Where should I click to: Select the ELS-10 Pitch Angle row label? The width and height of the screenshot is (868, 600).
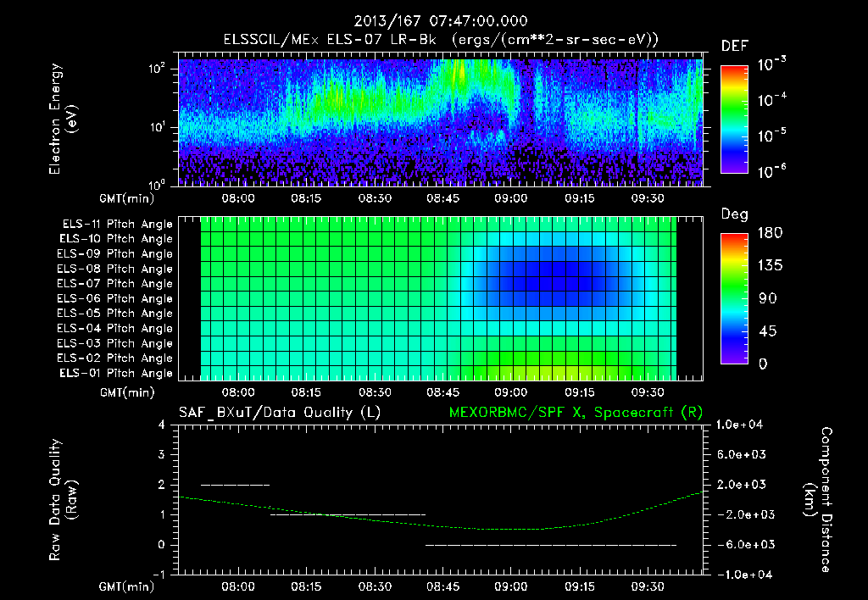[116, 239]
